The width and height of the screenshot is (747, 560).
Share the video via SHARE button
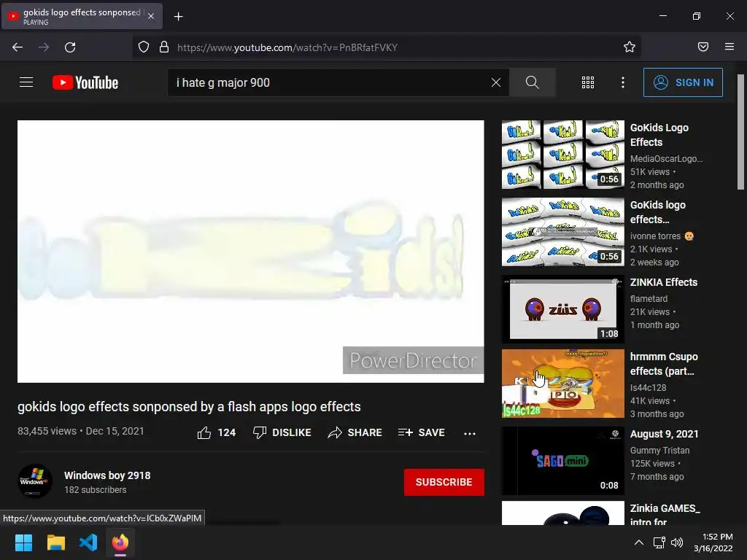click(355, 432)
